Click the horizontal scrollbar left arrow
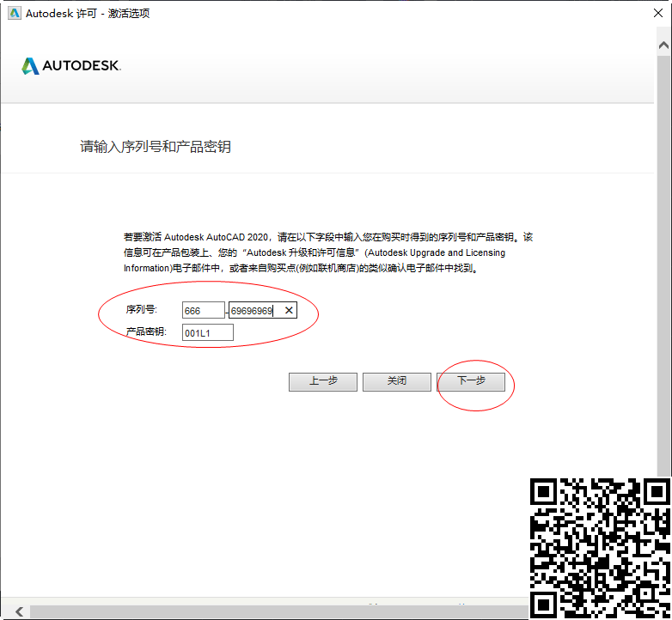Viewport: 672px width, 620px height. coord(19,611)
